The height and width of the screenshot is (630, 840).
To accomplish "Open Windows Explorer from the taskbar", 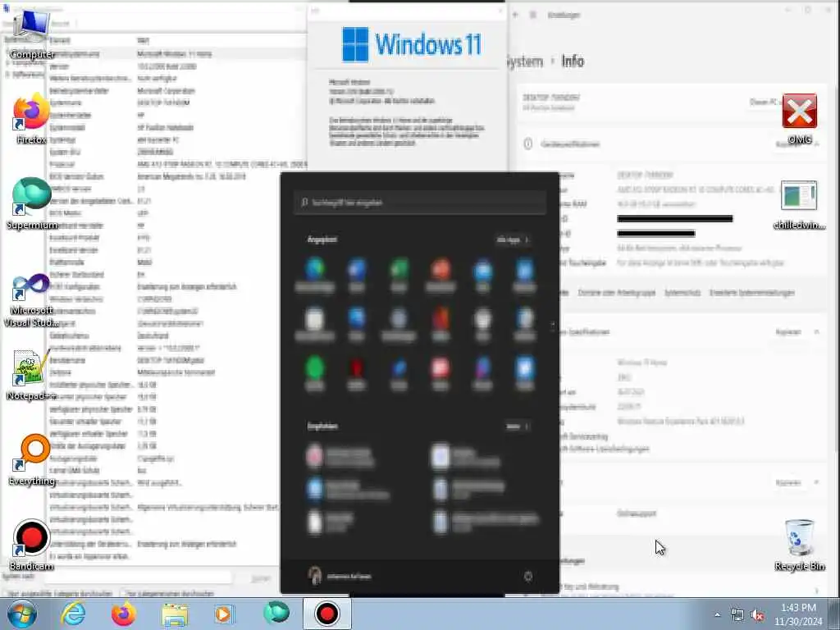I will [175, 614].
